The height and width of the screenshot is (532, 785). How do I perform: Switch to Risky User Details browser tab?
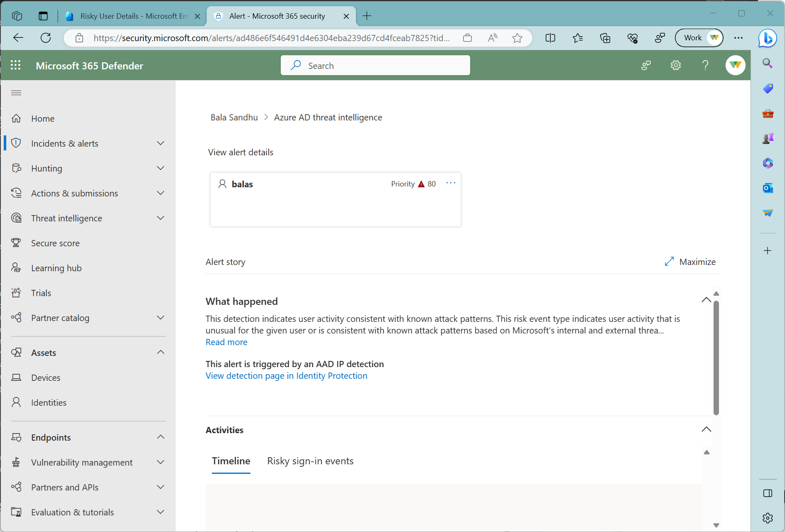click(x=132, y=16)
